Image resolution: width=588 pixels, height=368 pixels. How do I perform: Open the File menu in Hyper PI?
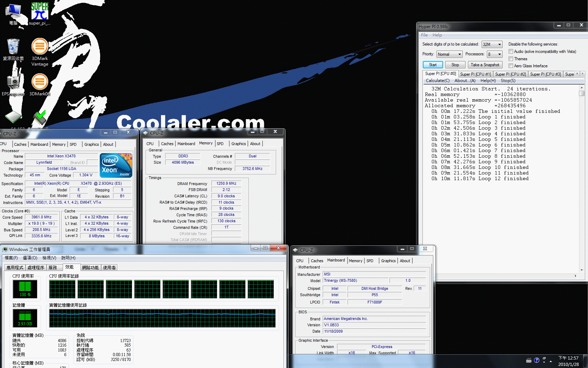pos(424,35)
